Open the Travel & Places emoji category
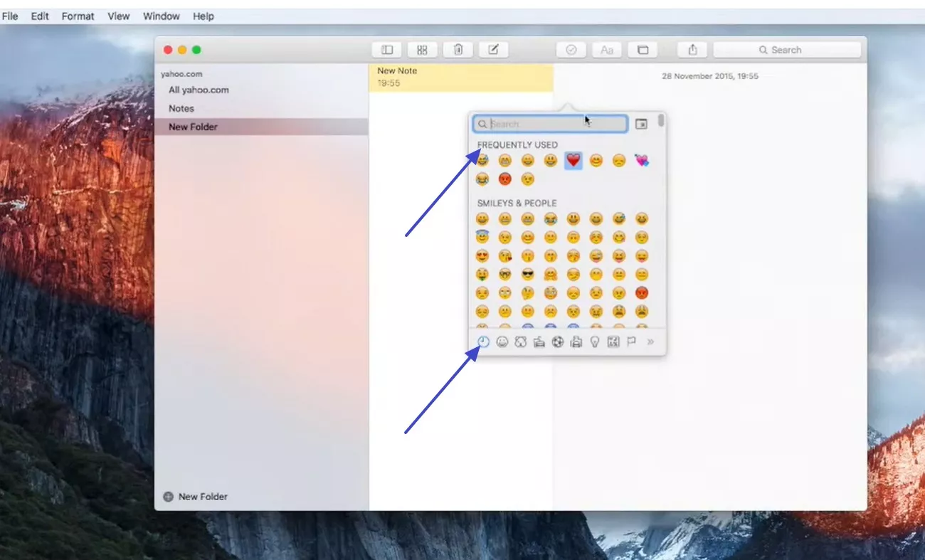 (x=577, y=342)
